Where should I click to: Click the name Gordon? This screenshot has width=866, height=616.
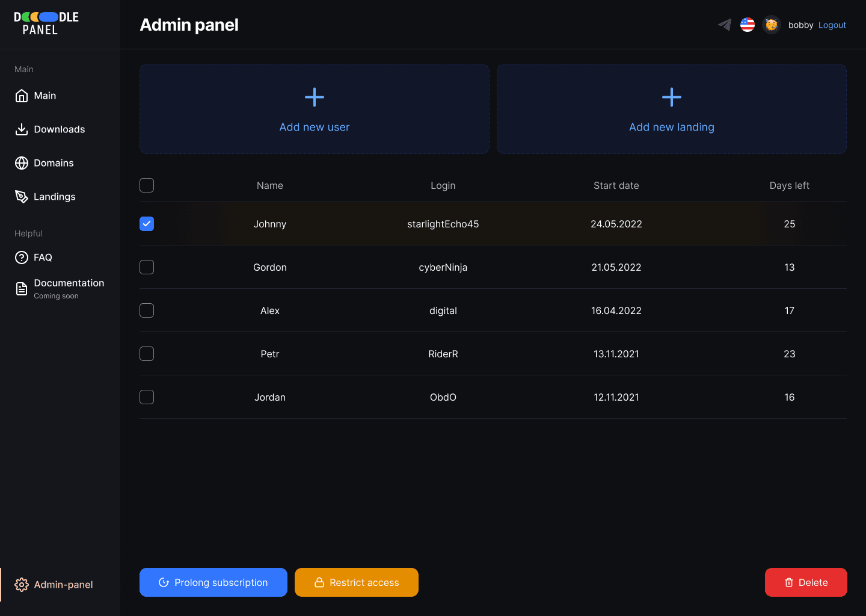270,267
